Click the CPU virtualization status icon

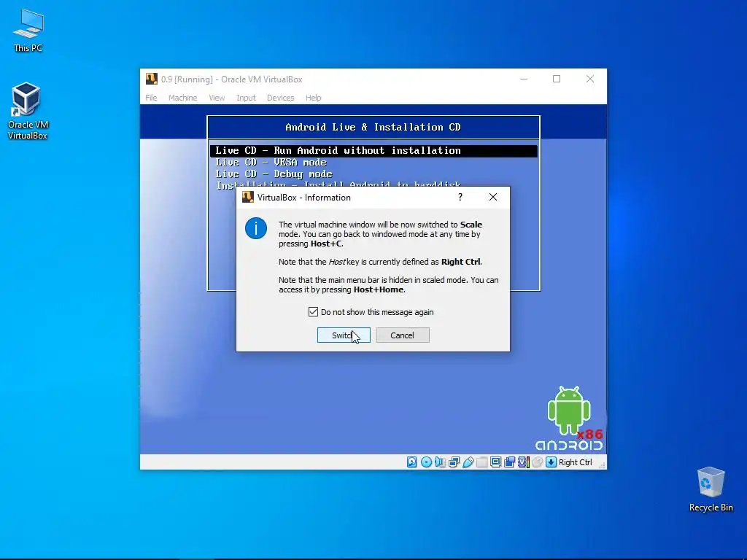pos(523,462)
